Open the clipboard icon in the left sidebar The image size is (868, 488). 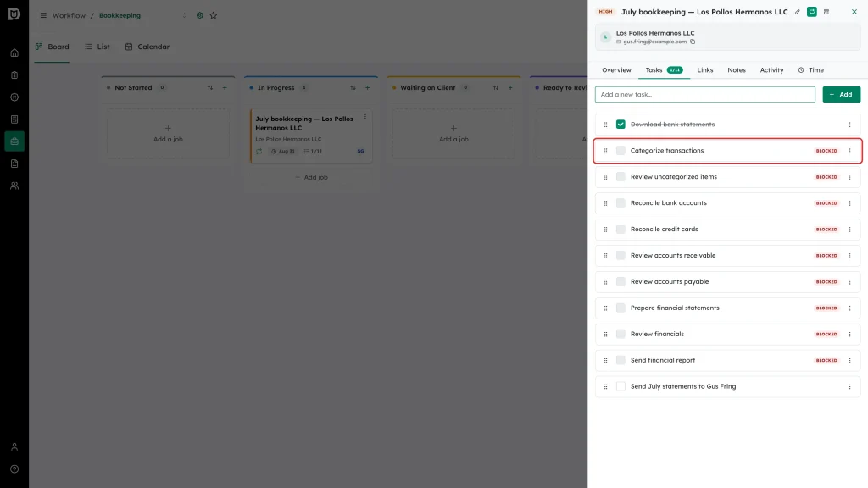pos(14,75)
